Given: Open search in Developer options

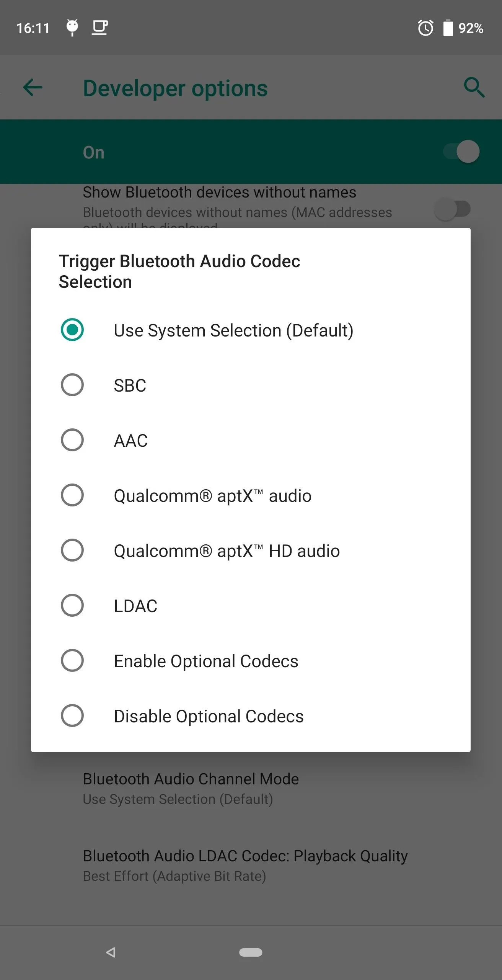Looking at the screenshot, I should (x=474, y=88).
